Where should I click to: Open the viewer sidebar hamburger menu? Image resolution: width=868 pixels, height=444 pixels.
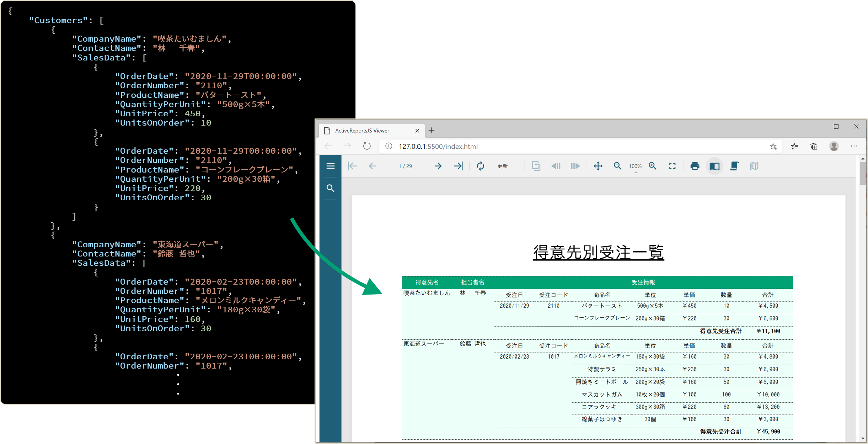pyautogui.click(x=330, y=166)
